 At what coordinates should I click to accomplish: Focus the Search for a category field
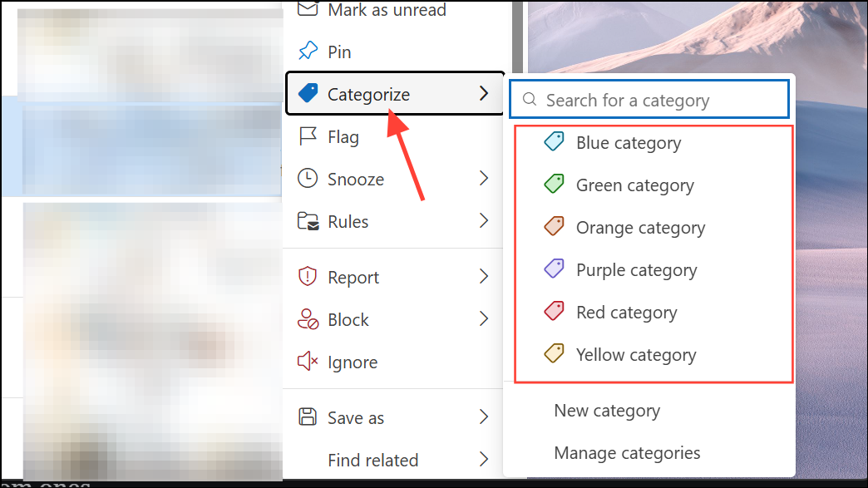click(x=649, y=100)
